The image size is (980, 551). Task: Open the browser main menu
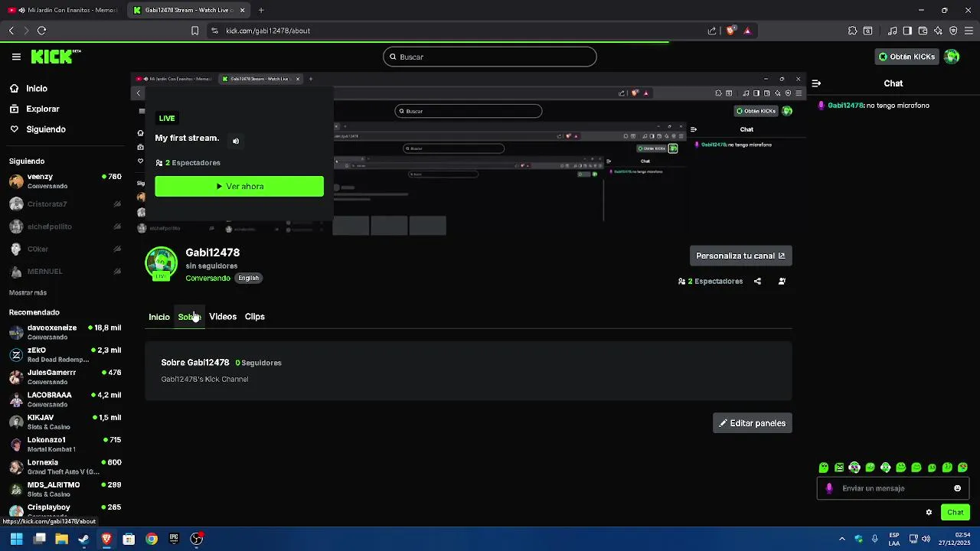[x=969, y=31]
